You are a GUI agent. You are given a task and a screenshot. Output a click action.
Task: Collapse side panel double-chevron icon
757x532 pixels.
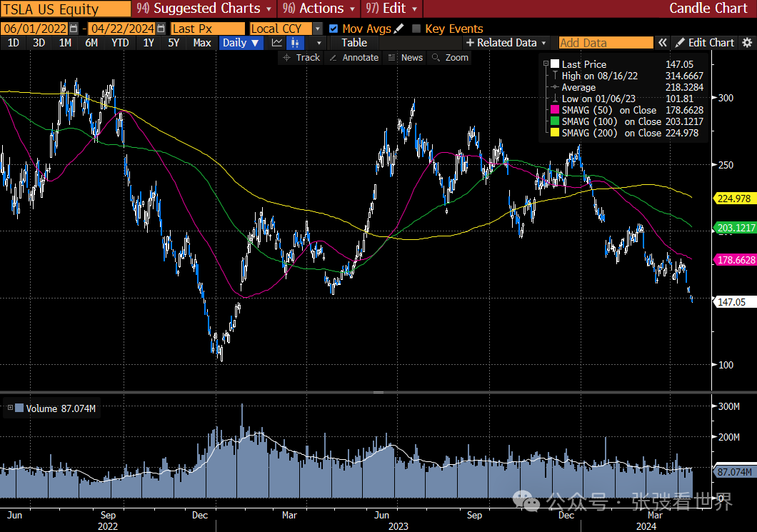663,42
